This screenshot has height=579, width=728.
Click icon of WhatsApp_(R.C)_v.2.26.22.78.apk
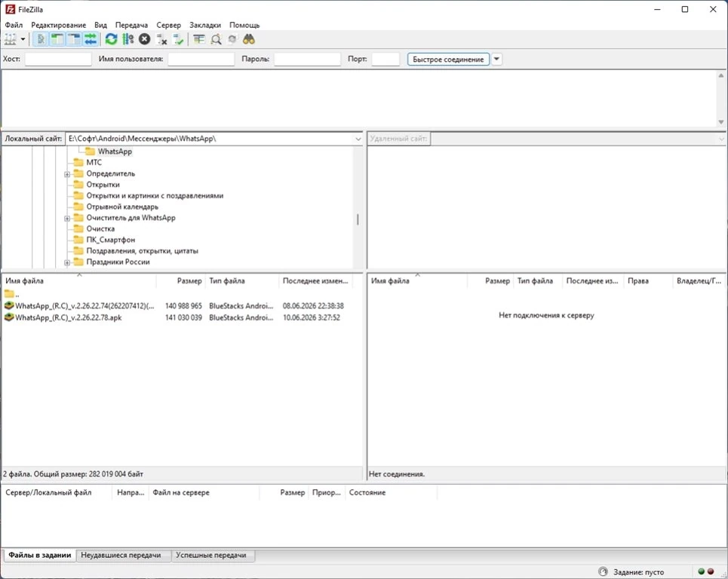[x=9, y=317]
